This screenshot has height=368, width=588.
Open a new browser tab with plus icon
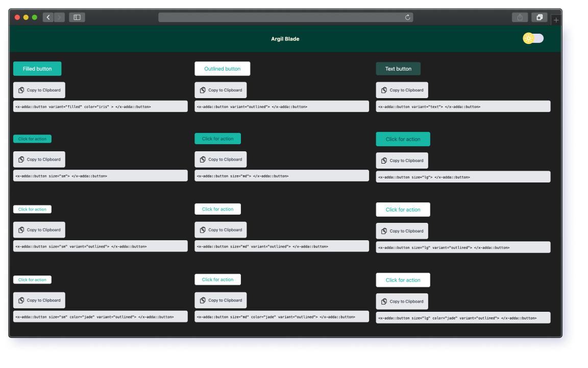point(556,20)
